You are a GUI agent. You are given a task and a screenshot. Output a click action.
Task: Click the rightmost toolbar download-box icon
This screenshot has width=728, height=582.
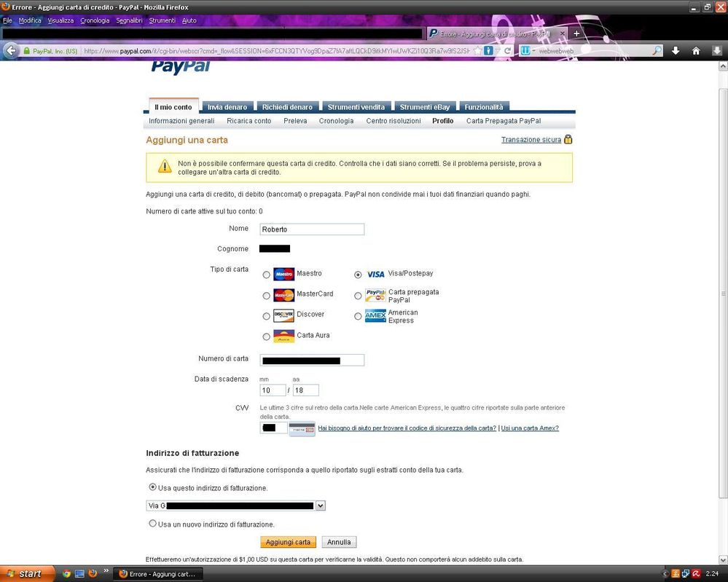[717, 50]
